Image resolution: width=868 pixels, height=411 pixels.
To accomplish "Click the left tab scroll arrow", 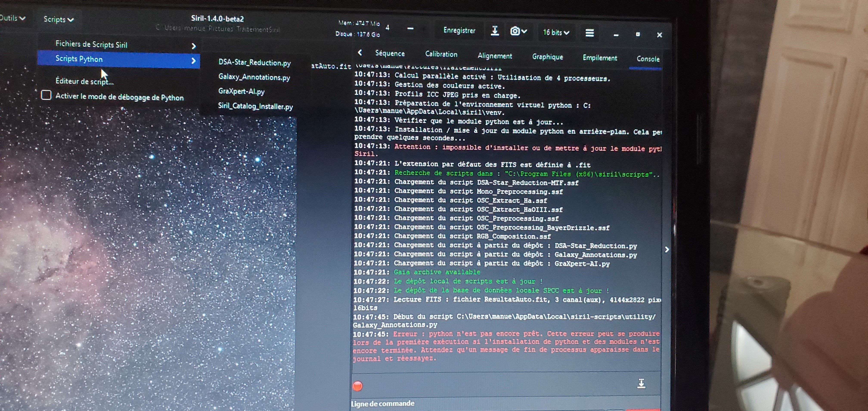I will 360,53.
